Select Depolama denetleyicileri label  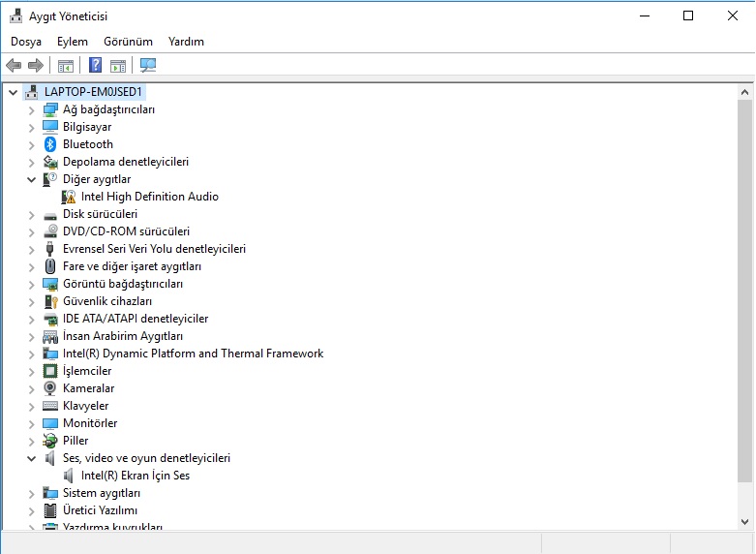pyautogui.click(x=126, y=162)
